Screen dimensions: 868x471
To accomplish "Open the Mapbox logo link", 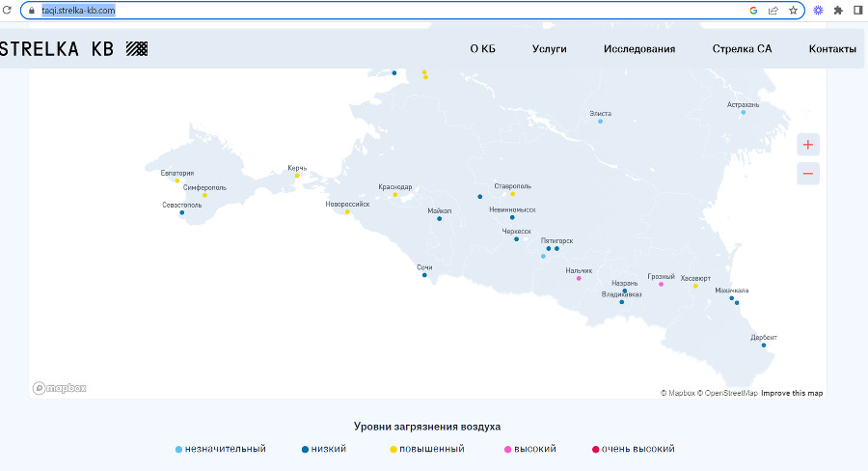I will coord(59,388).
